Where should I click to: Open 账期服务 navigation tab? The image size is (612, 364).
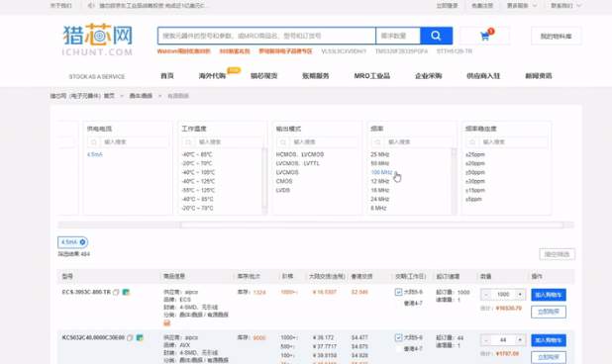pos(315,75)
